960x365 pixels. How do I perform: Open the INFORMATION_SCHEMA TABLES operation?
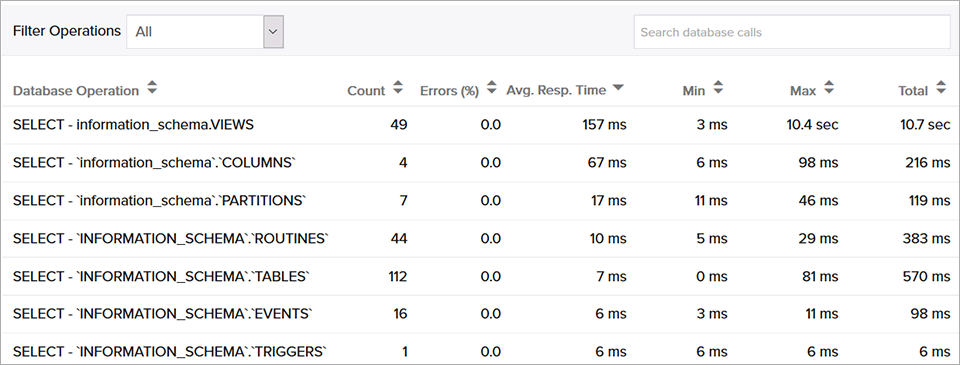point(162,277)
